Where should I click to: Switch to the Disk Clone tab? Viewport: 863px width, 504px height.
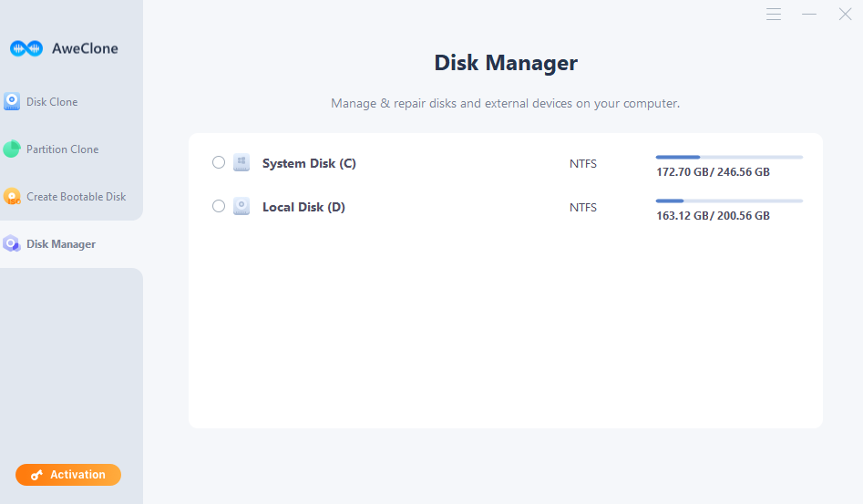coord(52,102)
